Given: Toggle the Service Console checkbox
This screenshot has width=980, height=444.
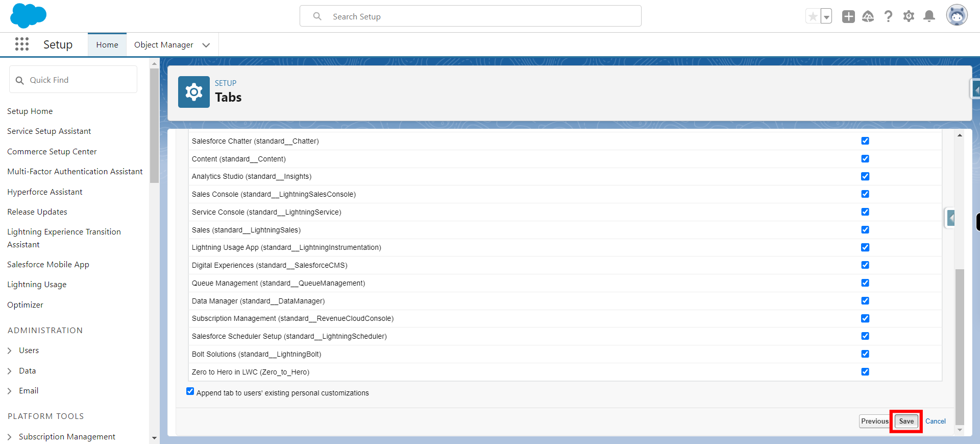Looking at the screenshot, I should point(865,212).
